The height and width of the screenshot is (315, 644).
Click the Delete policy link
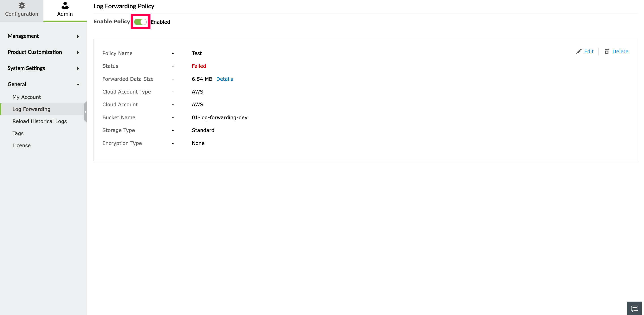click(x=620, y=51)
